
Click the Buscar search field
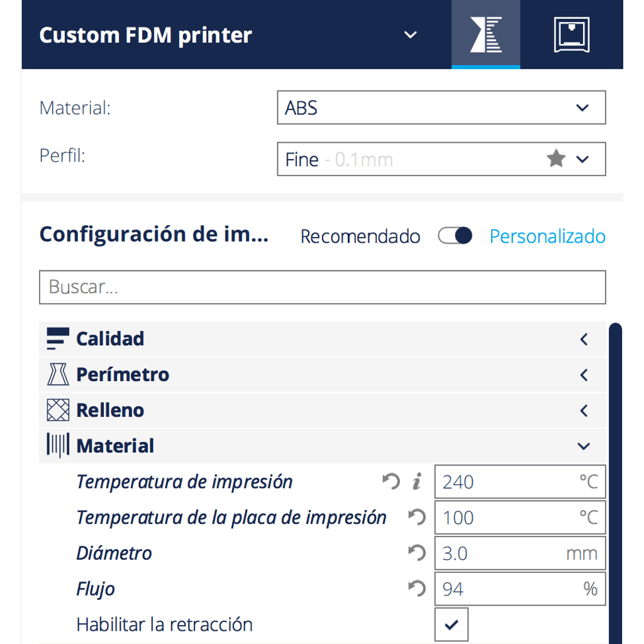(323, 287)
